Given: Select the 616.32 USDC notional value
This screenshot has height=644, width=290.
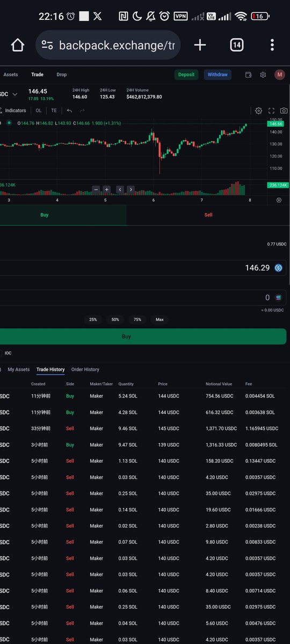Looking at the screenshot, I should [x=219, y=412].
